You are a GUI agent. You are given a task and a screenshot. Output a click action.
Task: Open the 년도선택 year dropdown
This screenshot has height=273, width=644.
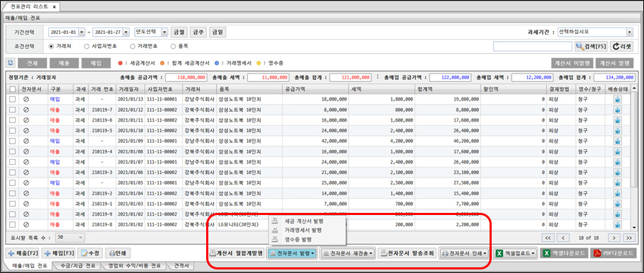(164, 32)
